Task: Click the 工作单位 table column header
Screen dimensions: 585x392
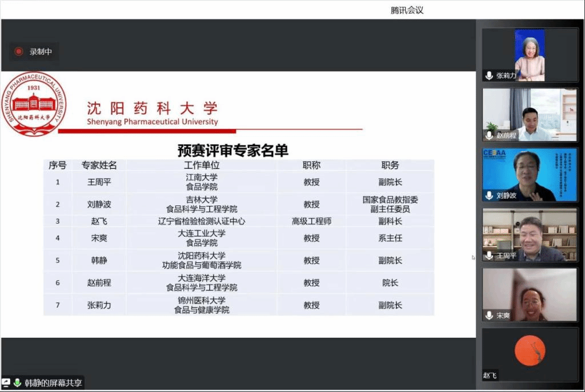Action: pos(202,165)
